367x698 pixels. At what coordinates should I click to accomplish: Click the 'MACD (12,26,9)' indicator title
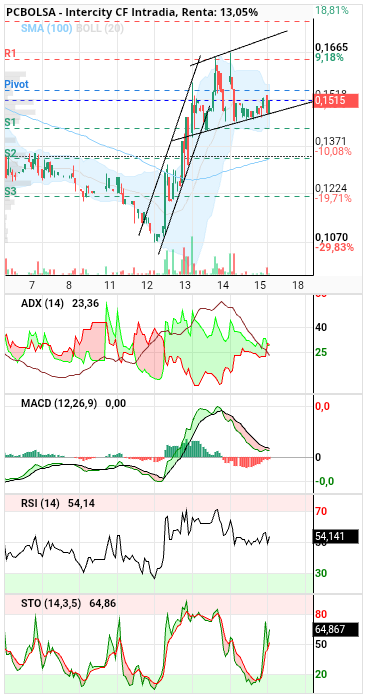[60, 404]
